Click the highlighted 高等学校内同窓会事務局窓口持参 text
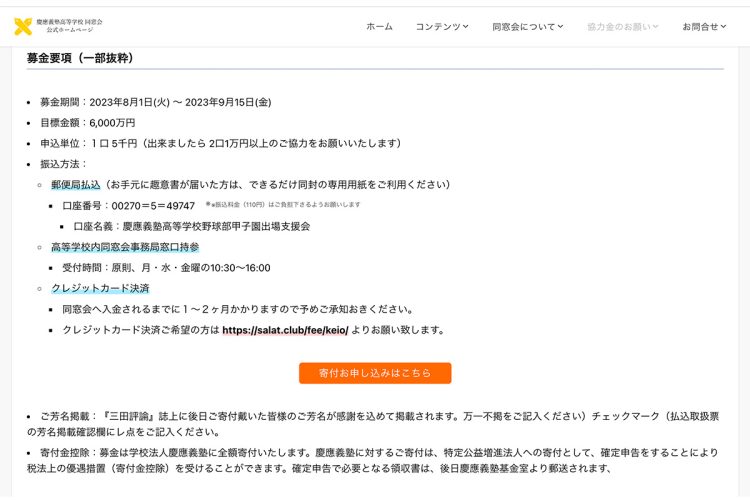The height and width of the screenshot is (500, 750). click(x=125, y=247)
